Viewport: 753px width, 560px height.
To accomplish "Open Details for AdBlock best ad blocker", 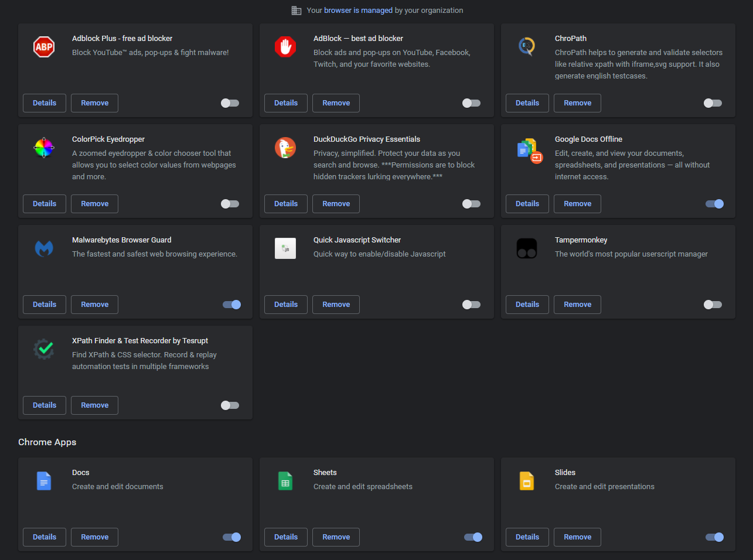I will [286, 103].
